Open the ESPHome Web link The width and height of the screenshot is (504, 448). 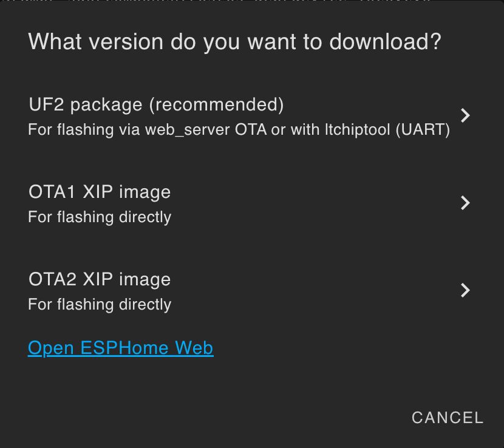pyautogui.click(x=120, y=348)
